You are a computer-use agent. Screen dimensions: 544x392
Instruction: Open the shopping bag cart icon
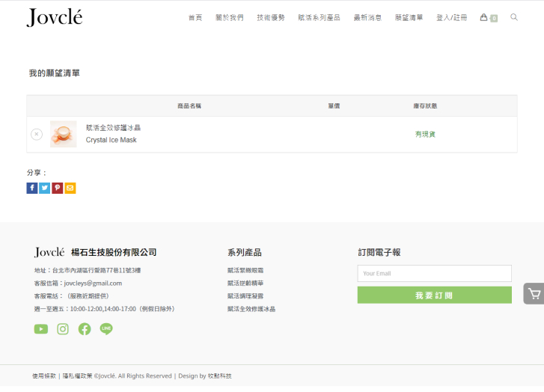[x=484, y=17]
